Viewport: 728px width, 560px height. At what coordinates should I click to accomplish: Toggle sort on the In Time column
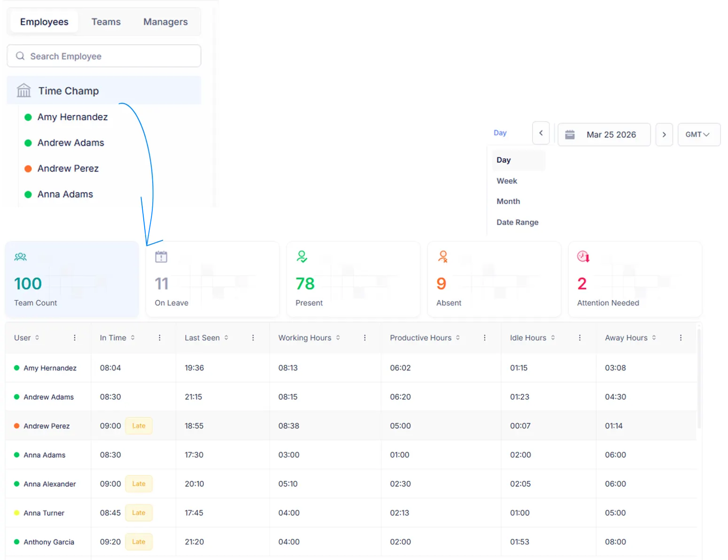click(134, 338)
